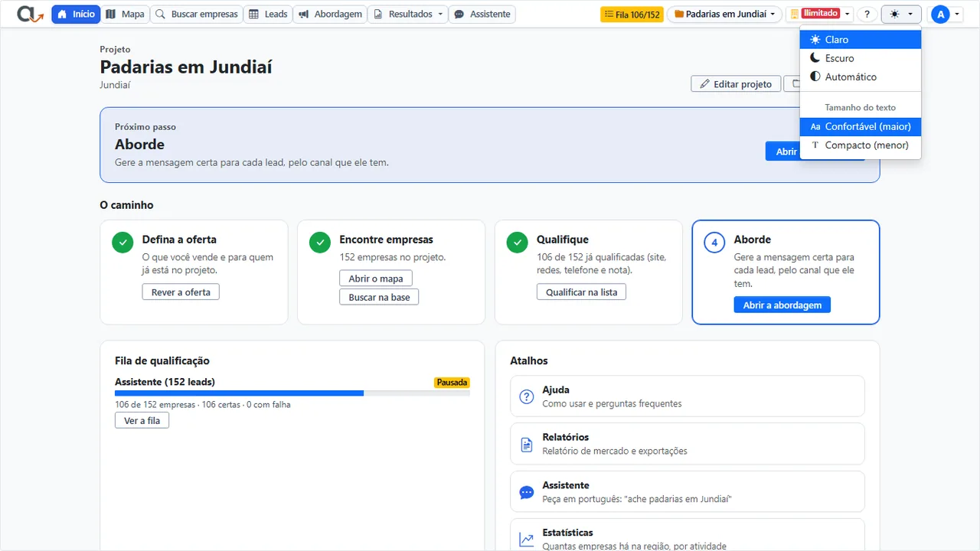The height and width of the screenshot is (551, 980).
Task: Click the green check on Encontre empresas
Action: point(320,243)
